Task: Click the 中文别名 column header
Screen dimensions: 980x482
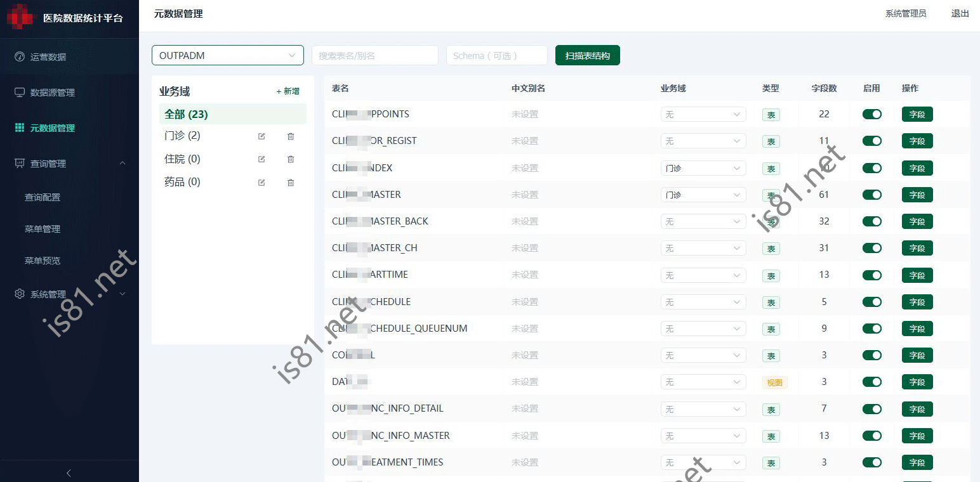Action: 529,88
